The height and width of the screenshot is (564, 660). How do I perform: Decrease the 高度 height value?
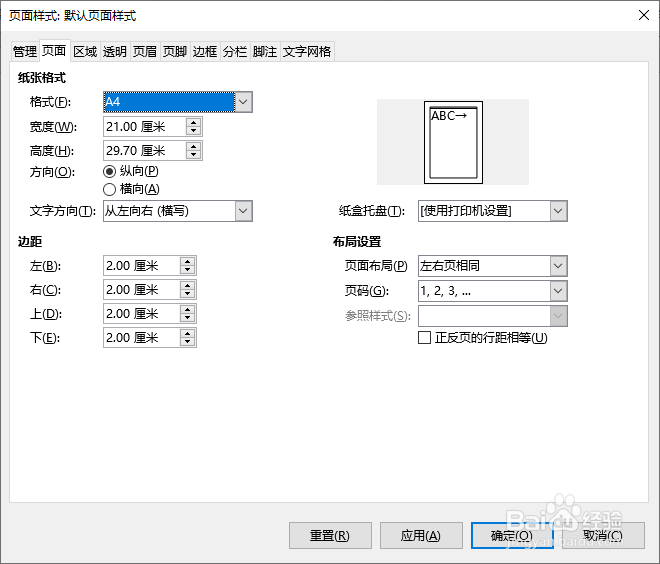coord(194,155)
